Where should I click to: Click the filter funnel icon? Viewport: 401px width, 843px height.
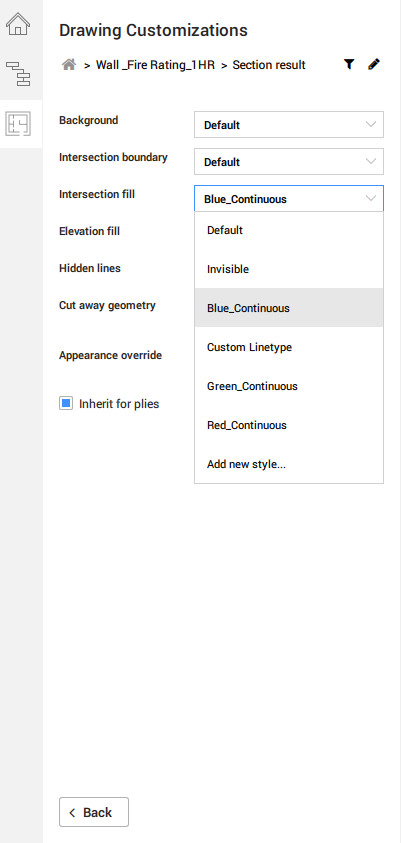pyautogui.click(x=349, y=65)
